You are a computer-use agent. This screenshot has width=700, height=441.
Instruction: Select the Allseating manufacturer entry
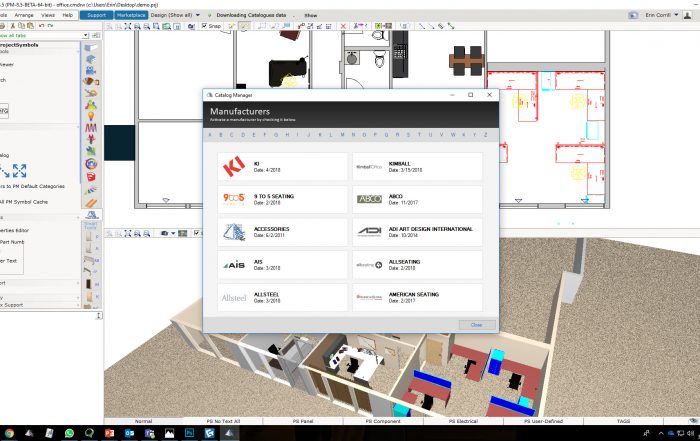(x=417, y=265)
